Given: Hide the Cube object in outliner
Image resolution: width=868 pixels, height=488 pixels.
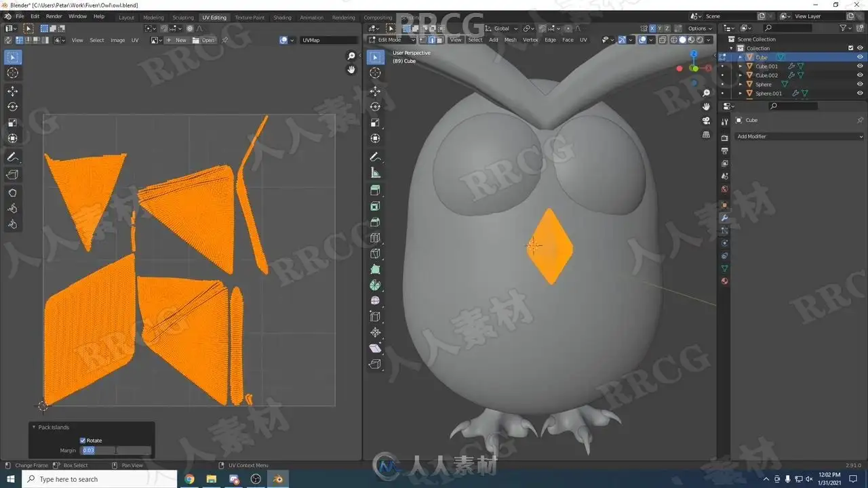Looking at the screenshot, I should pyautogui.click(x=861, y=58).
